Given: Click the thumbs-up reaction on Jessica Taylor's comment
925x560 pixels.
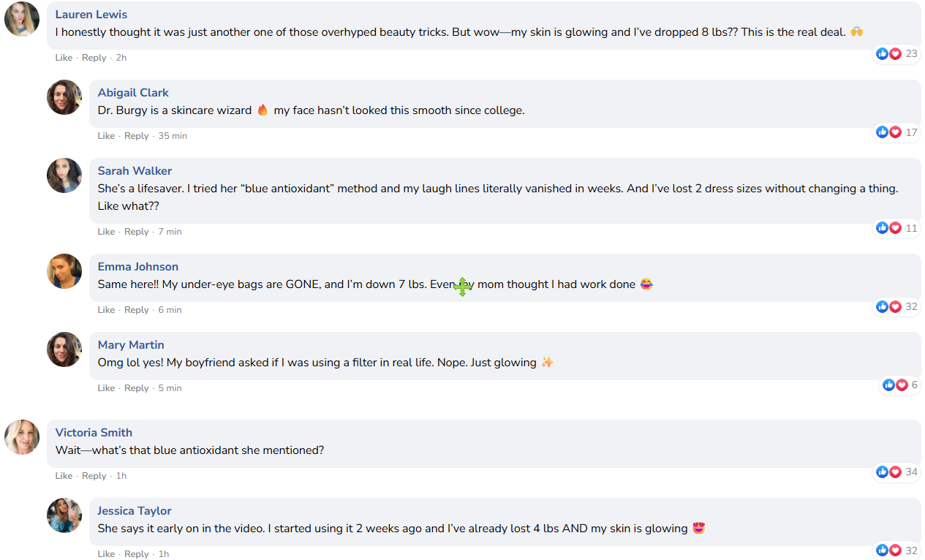Looking at the screenshot, I should pyautogui.click(x=882, y=550).
